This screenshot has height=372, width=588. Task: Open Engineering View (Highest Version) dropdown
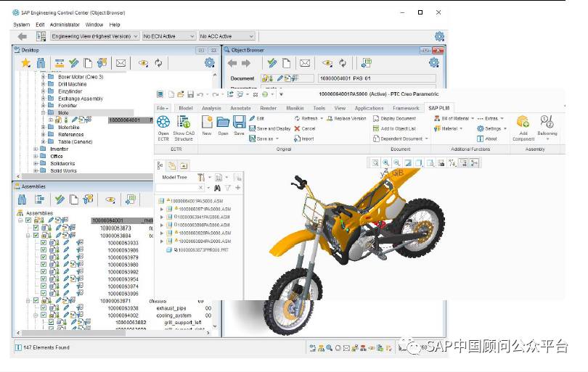click(95, 36)
